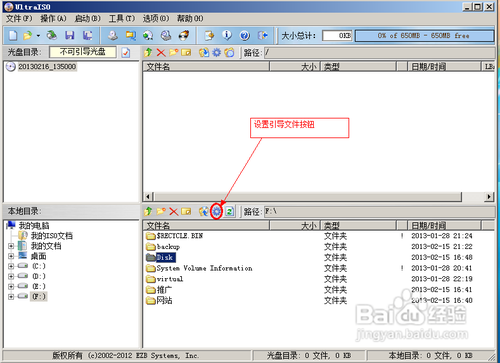
Task: Open the 操作(A) menu
Action: click(x=53, y=18)
